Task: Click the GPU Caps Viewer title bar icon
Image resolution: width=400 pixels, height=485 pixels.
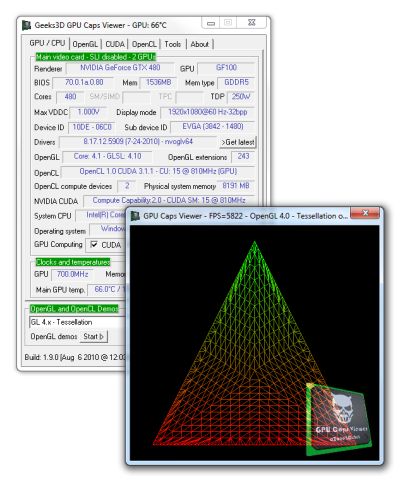Action: [x=26, y=25]
